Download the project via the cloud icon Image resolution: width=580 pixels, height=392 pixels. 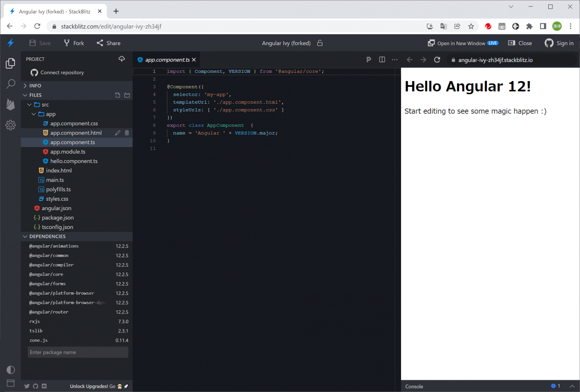click(x=122, y=59)
